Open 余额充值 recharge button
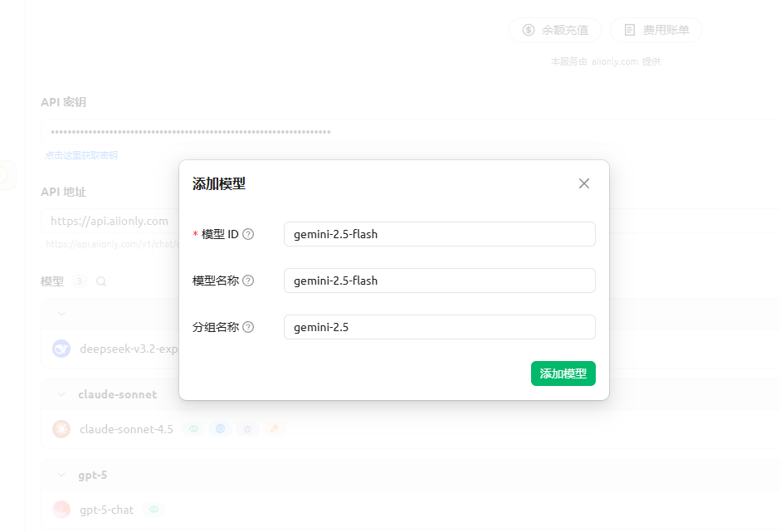This screenshot has height=532, width=780. [555, 30]
